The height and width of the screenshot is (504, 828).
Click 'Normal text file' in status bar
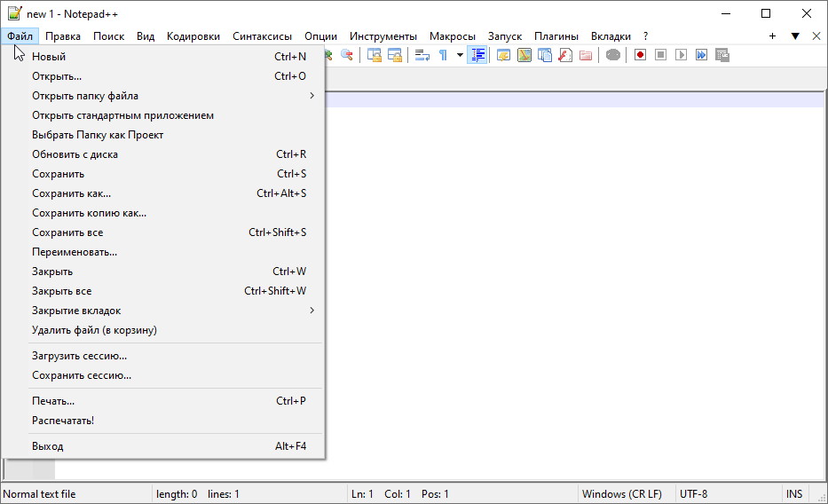39,494
